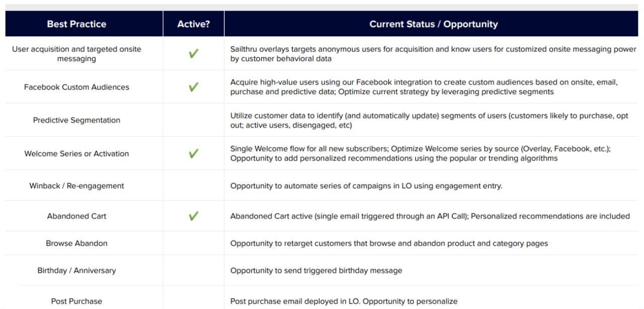Click the Current Status / Opportunity header
The width and height of the screenshot is (644, 309).
coord(433,24)
